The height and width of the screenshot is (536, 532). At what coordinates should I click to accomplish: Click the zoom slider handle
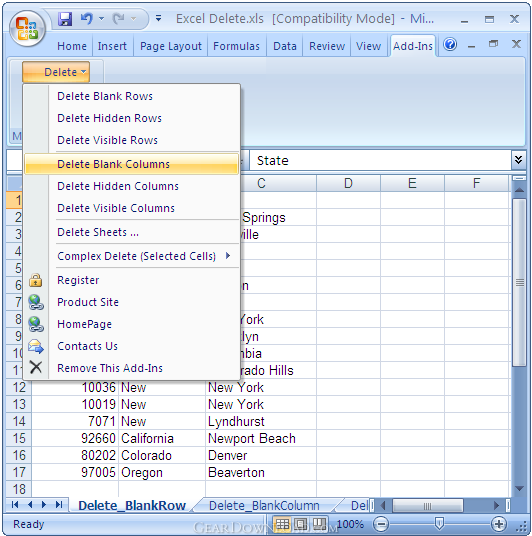click(x=439, y=523)
